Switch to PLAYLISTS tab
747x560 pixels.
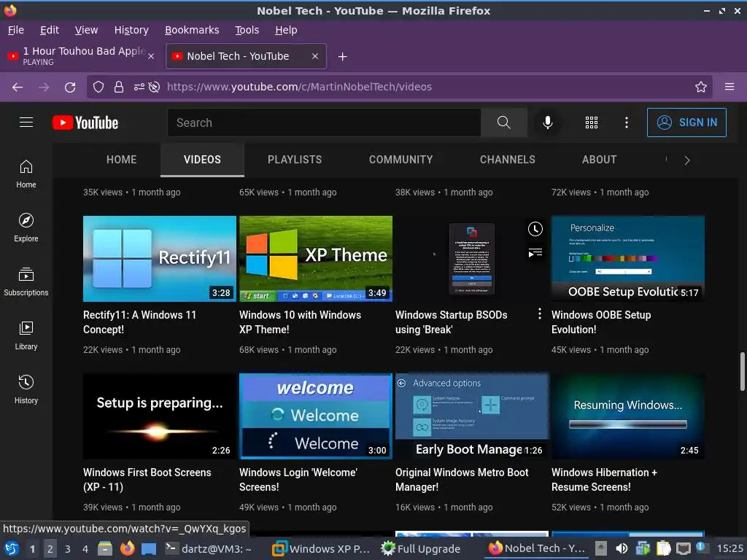pos(295,160)
